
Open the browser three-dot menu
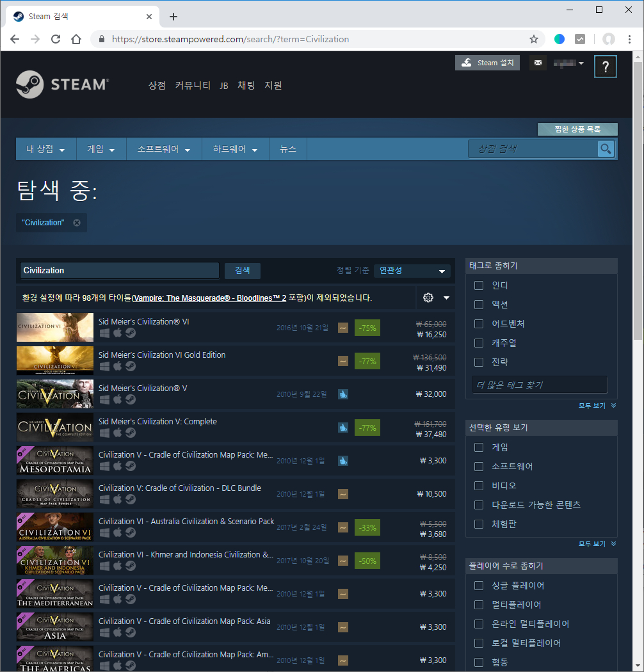tap(629, 40)
